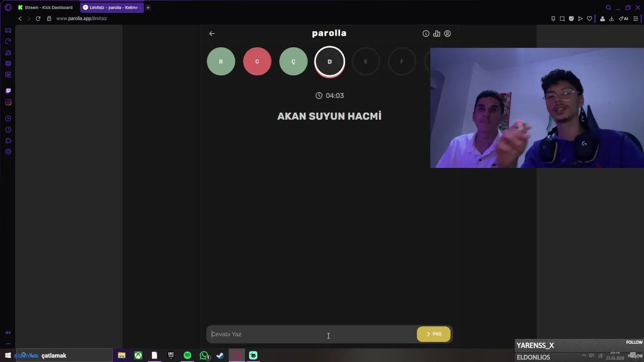
Task: Open the Opera GX taskbar icon
Action: click(x=236, y=355)
